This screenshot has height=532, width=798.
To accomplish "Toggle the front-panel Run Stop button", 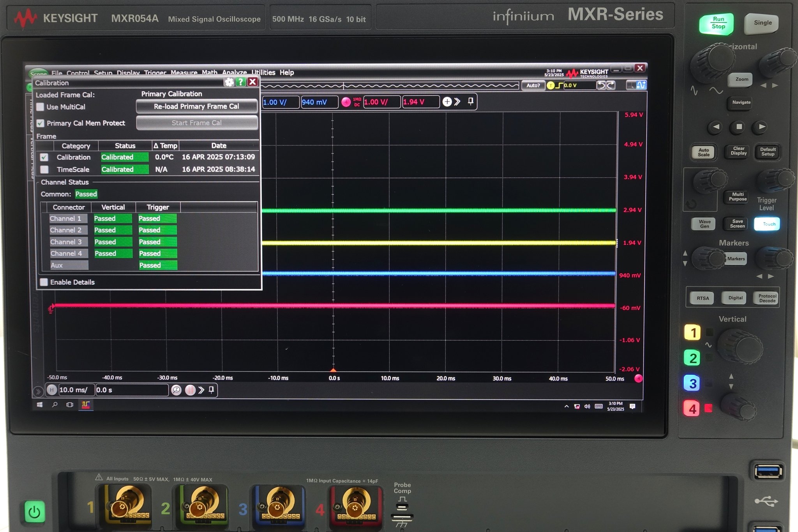I will pyautogui.click(x=717, y=23).
